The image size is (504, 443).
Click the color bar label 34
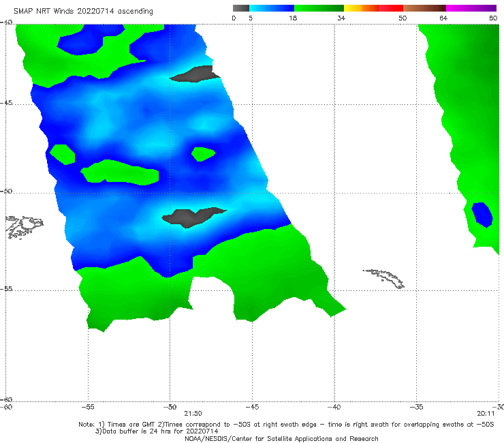(341, 18)
